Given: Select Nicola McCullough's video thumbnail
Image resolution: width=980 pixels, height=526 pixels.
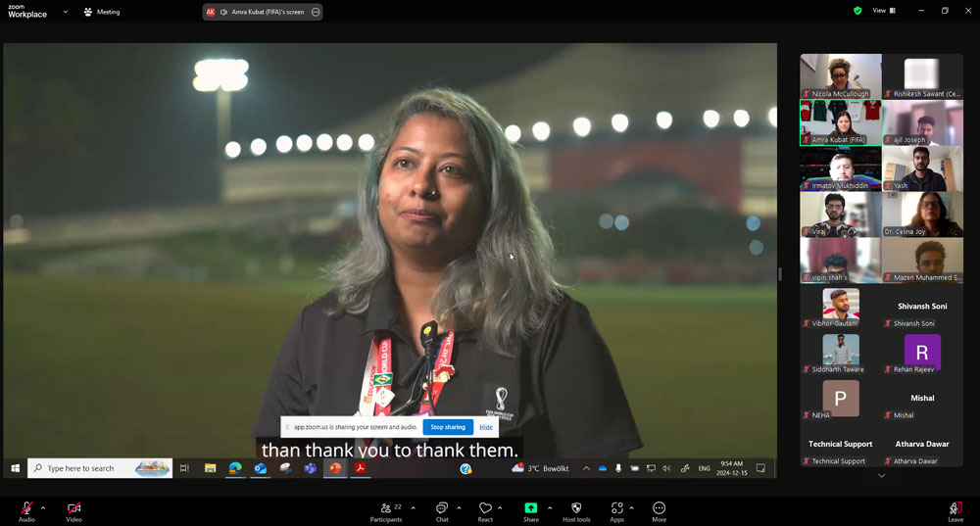Looking at the screenshot, I should point(840,76).
